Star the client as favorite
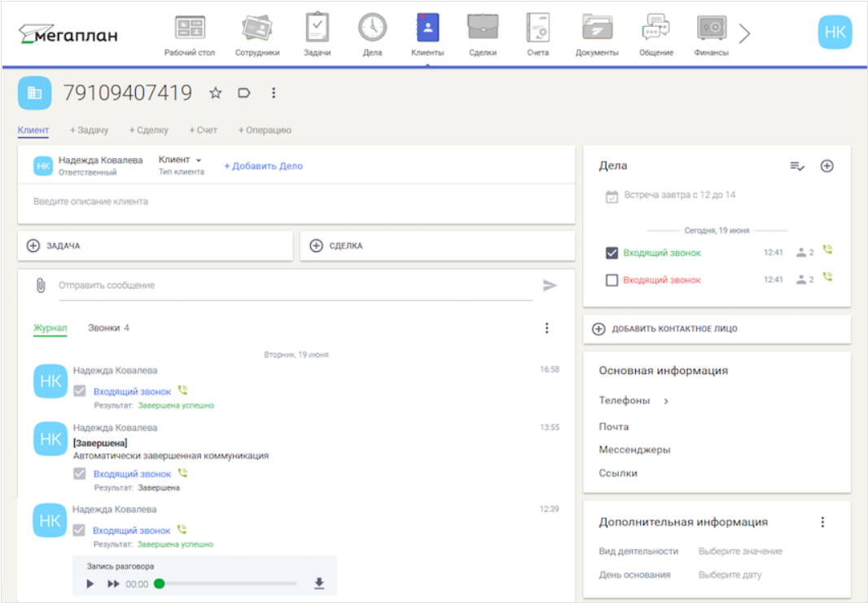The height and width of the screenshot is (603, 868). pyautogui.click(x=216, y=93)
